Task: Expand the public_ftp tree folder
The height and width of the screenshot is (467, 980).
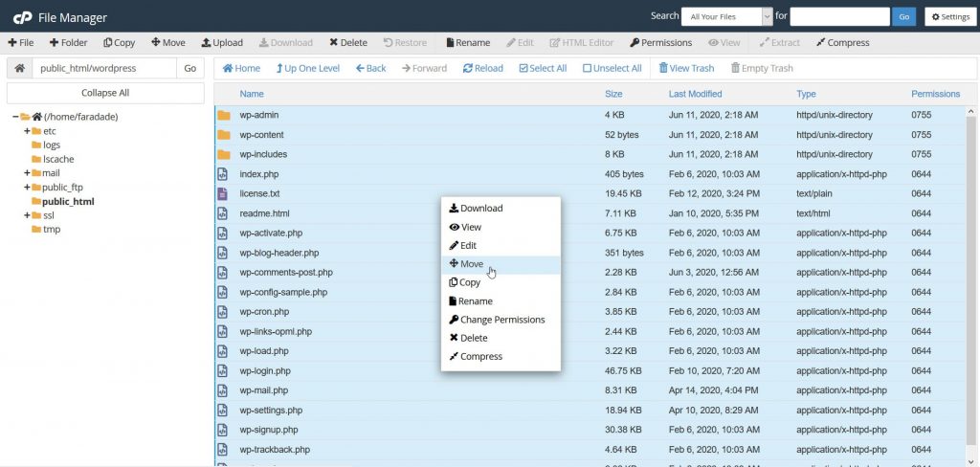Action: [27, 188]
